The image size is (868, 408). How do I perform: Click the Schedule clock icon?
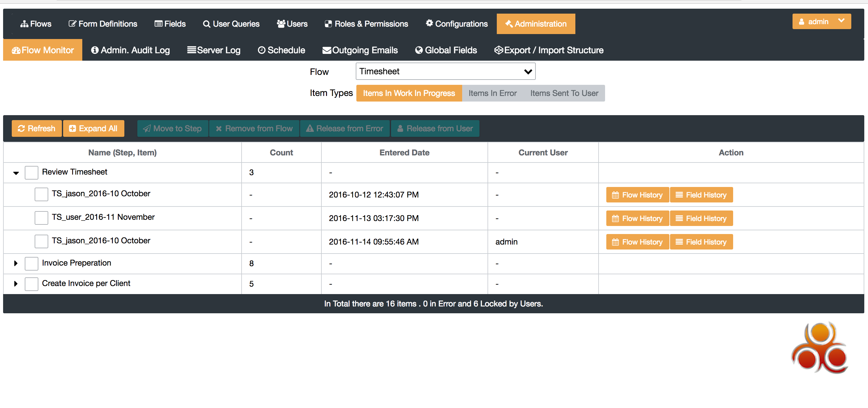[261, 50]
